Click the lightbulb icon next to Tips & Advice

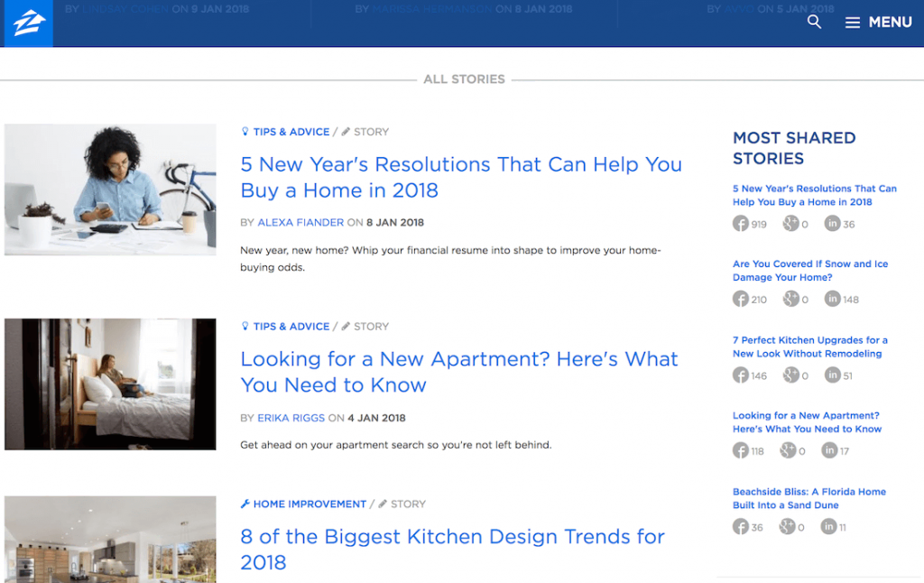[245, 131]
